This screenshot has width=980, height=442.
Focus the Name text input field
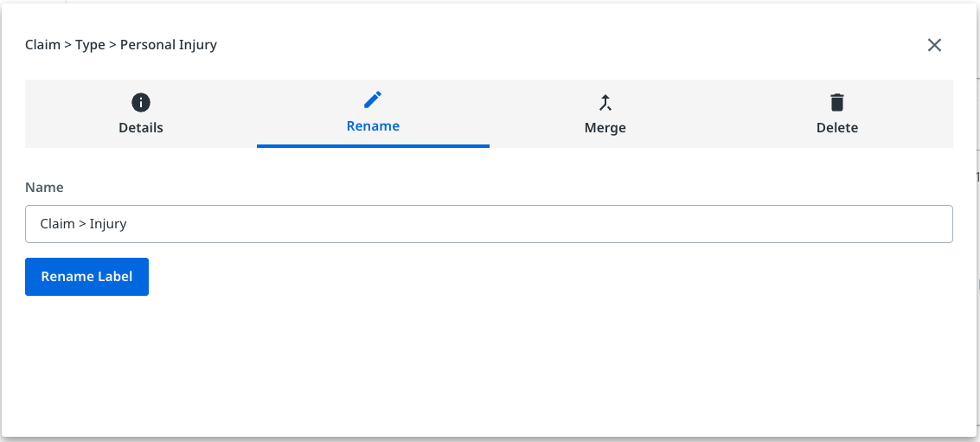pos(489,224)
